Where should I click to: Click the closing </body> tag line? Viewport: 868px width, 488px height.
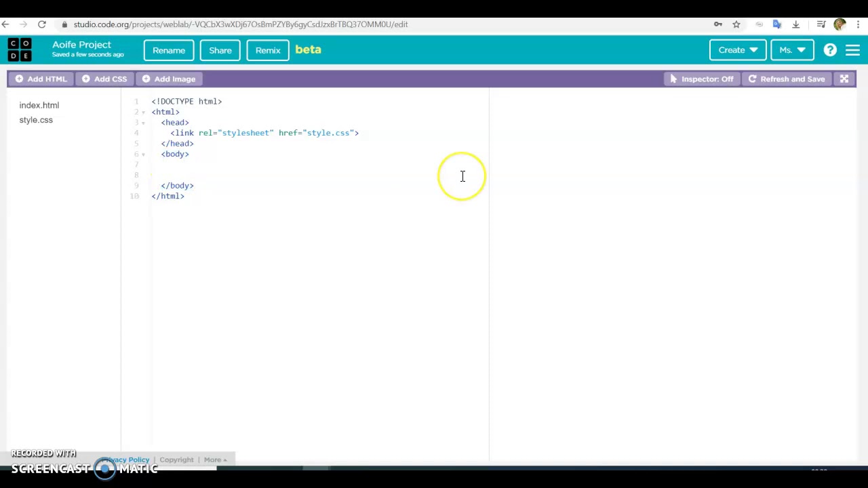(177, 186)
